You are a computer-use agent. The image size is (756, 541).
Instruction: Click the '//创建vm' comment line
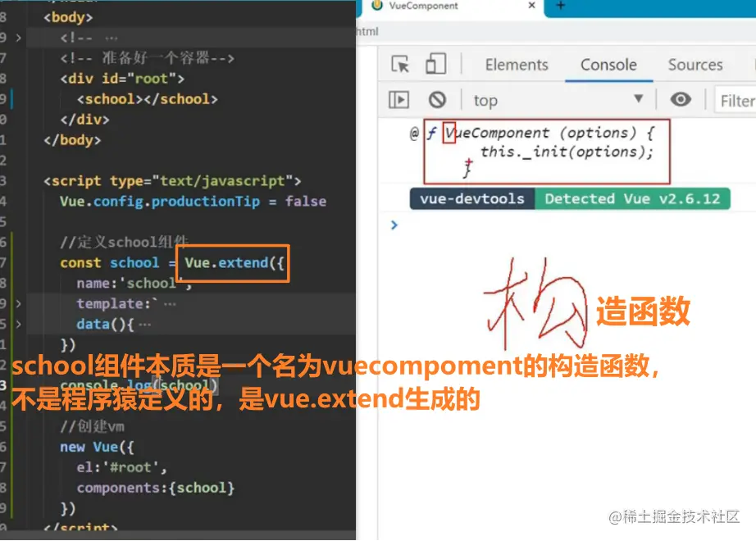click(92, 427)
